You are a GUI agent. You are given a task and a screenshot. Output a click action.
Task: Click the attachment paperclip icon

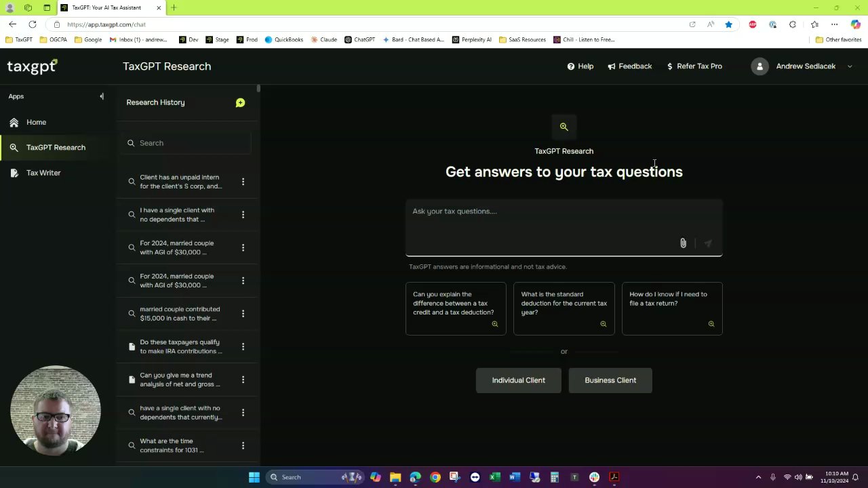pyautogui.click(x=683, y=243)
